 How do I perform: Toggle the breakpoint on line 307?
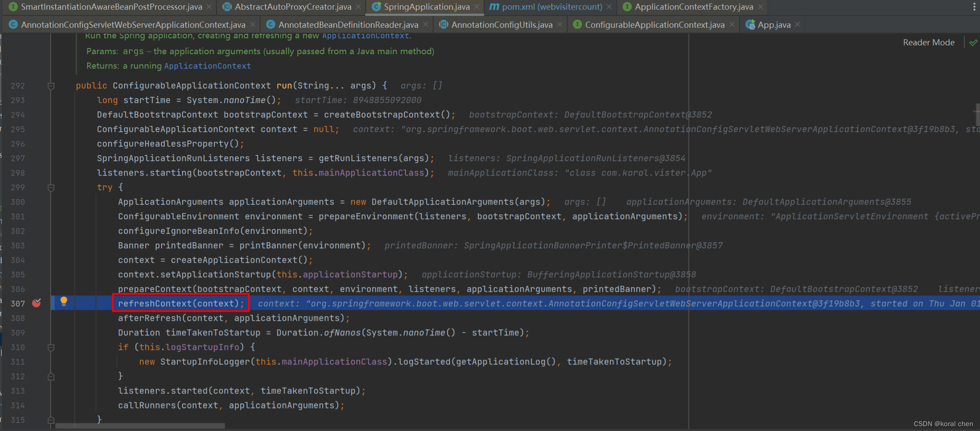[37, 303]
